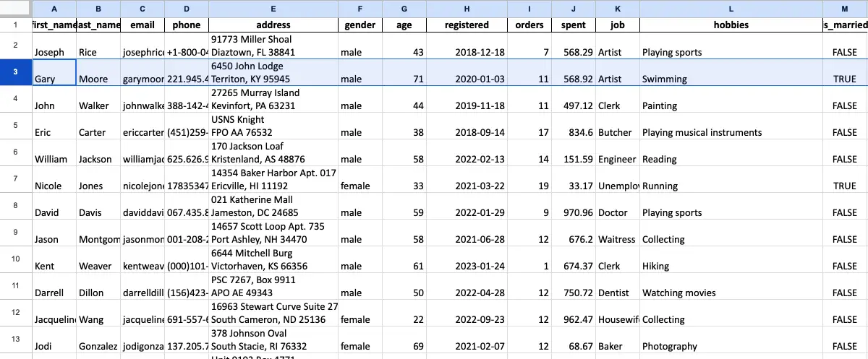Select the job cell 'Doctor'
The height and width of the screenshot is (359, 868).
click(x=618, y=206)
